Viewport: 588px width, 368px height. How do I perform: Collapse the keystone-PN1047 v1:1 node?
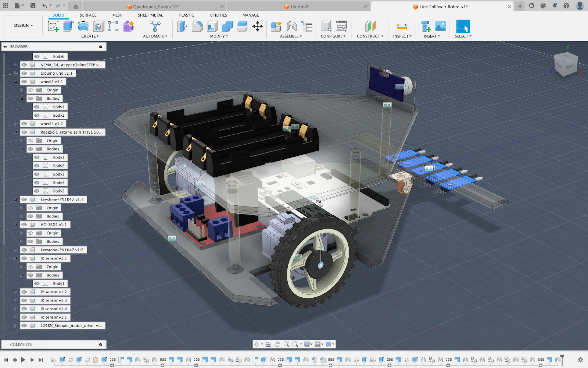[x=15, y=199]
